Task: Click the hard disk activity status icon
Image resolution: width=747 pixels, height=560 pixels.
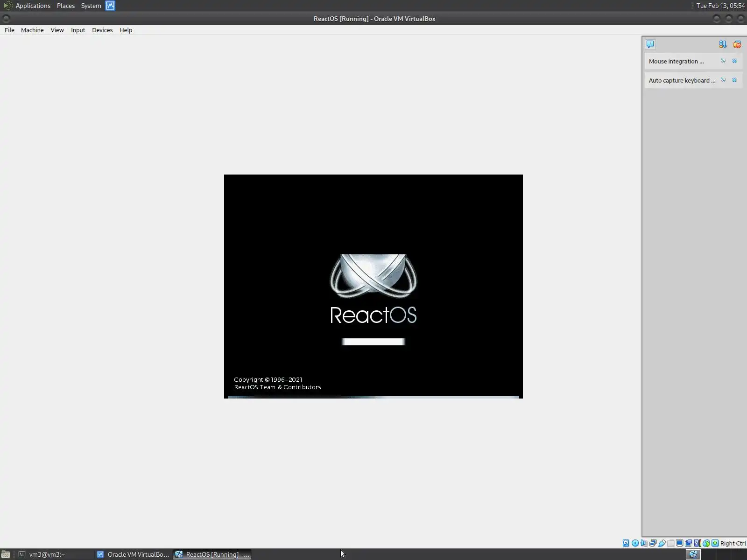Action: point(626,543)
